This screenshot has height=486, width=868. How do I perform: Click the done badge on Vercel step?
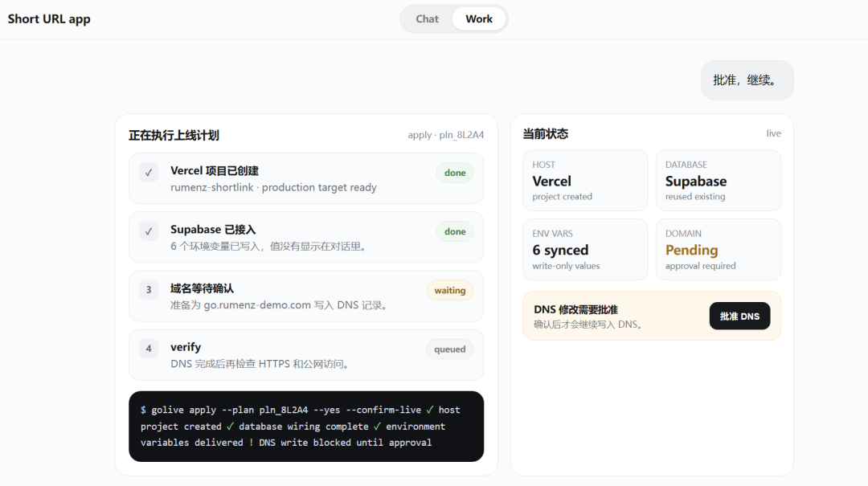(454, 173)
